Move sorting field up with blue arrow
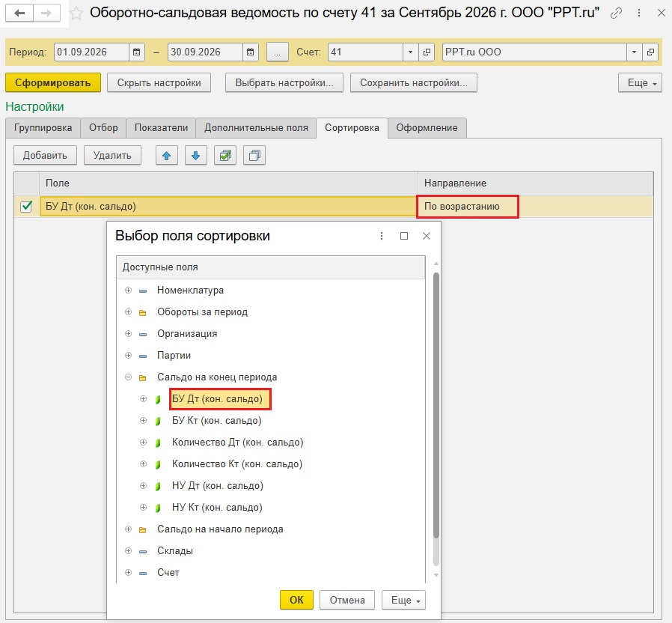672x623 pixels. [167, 155]
